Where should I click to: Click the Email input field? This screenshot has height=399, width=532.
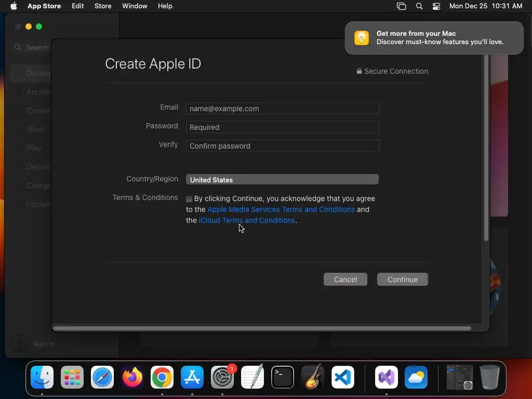[283, 109]
